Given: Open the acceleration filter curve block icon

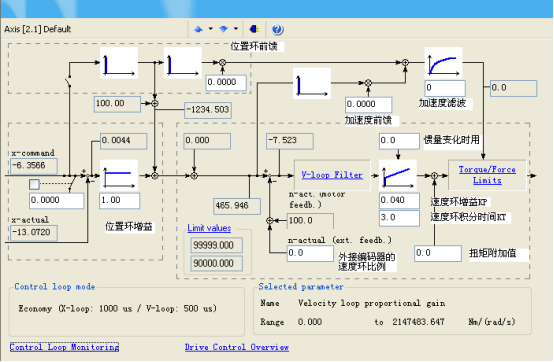Looking at the screenshot, I should (443, 63).
